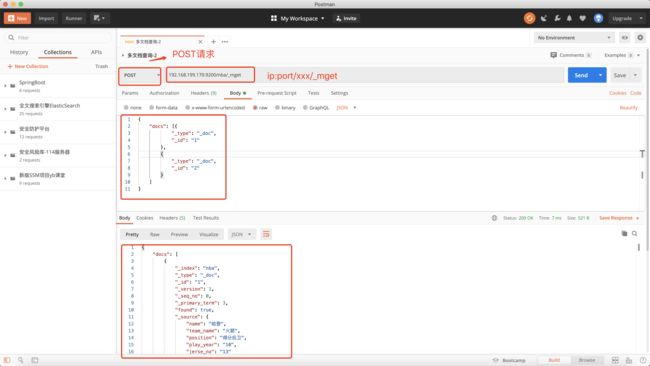The width and height of the screenshot is (650, 366).
Task: Close the 多文档查询-2 request tab
Action: pyautogui.click(x=200, y=42)
